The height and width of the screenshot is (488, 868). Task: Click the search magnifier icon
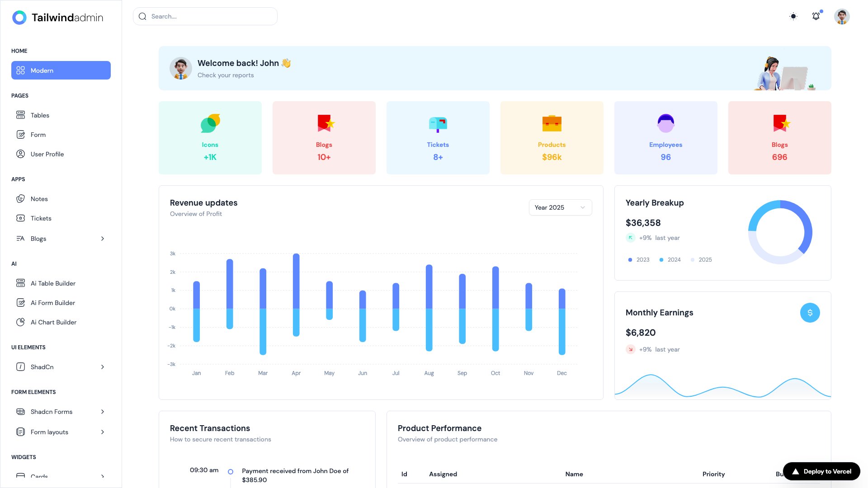[x=142, y=16]
